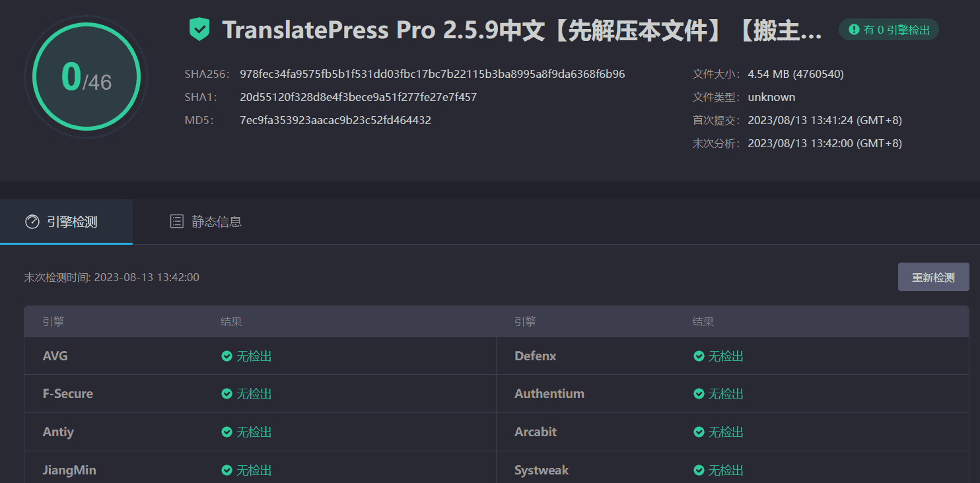The image size is (980, 483).
Task: Click the 0/46 detection score circle
Action: (x=87, y=77)
